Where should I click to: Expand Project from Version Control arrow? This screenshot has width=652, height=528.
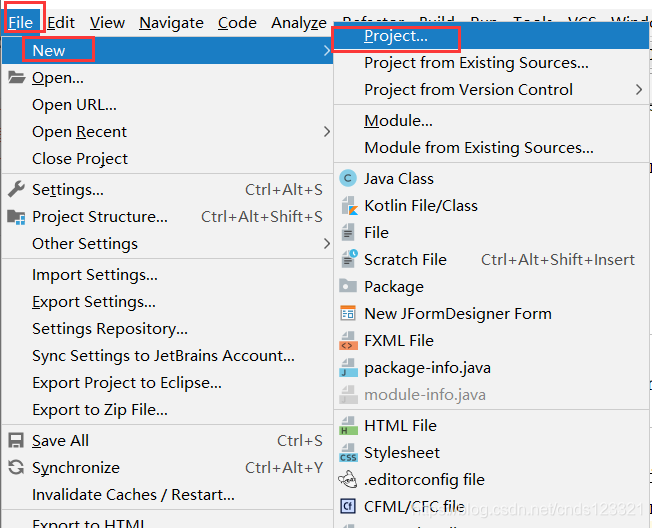639,90
